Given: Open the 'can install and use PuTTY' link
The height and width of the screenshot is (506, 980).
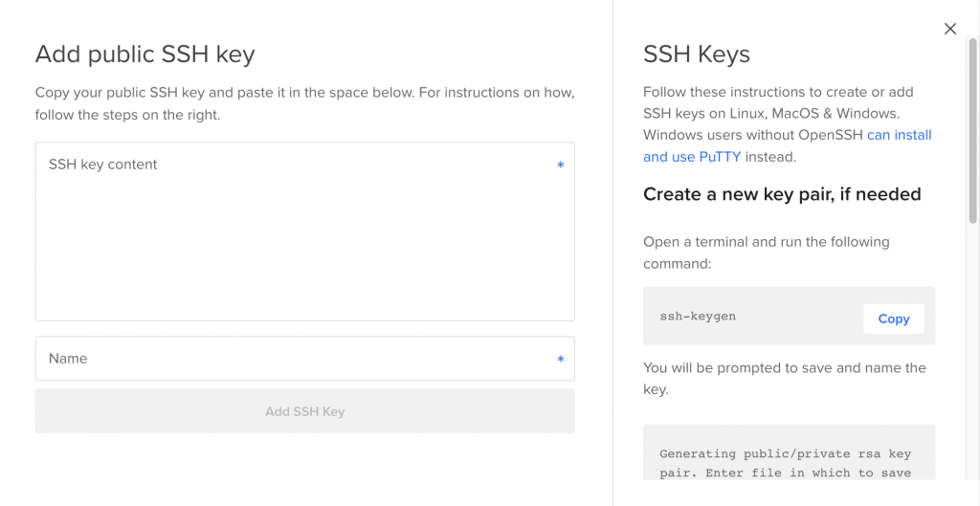Looking at the screenshot, I should 899,136.
